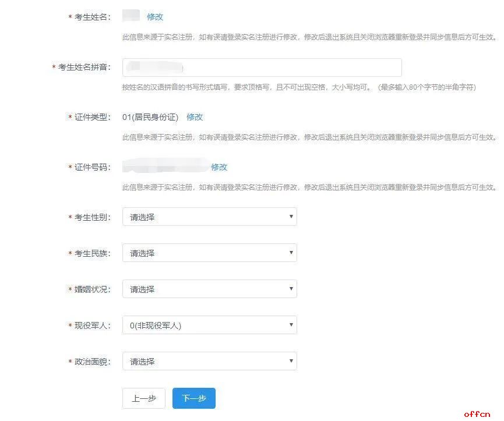Click the 考生姓名拼音 field label
Viewport: 504px width, 421px height.
(84, 68)
